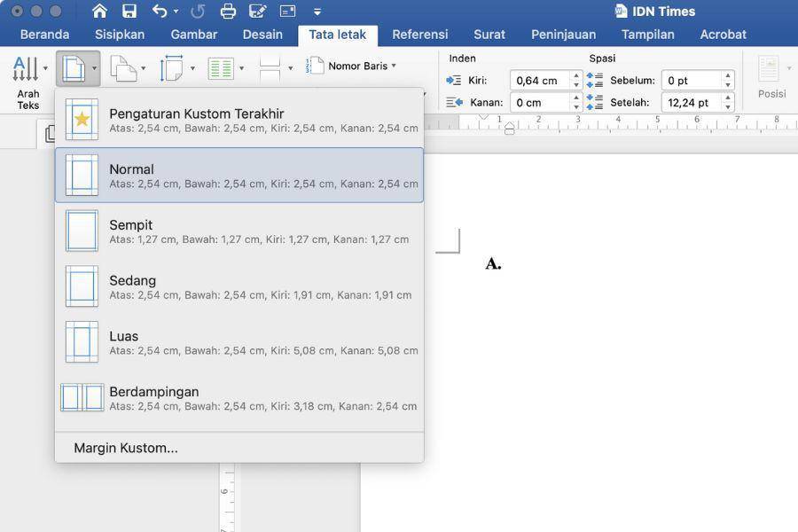Click the Breaks icon

coord(270,68)
